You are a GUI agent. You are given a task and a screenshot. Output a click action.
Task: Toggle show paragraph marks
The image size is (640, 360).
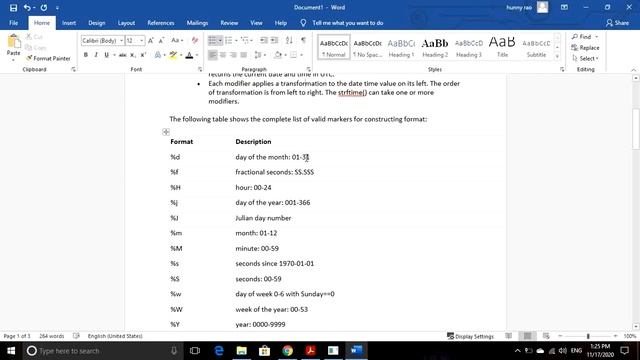(303, 40)
